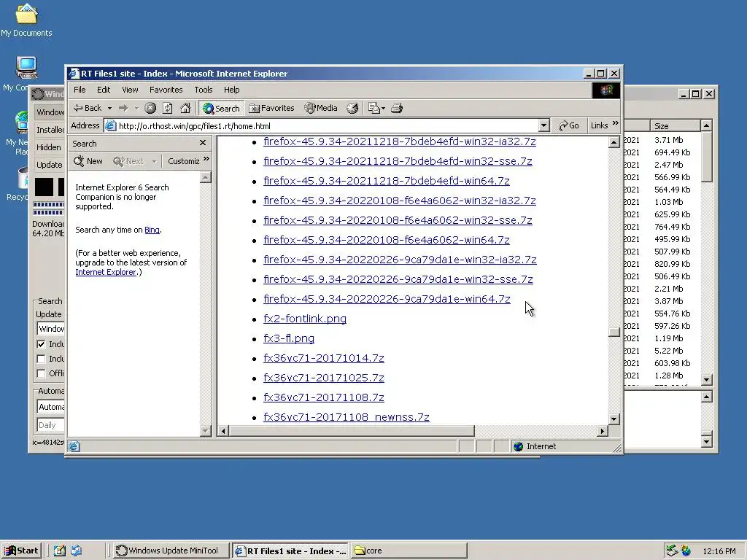
Task: Open the Media toolbar button
Action: (x=321, y=108)
